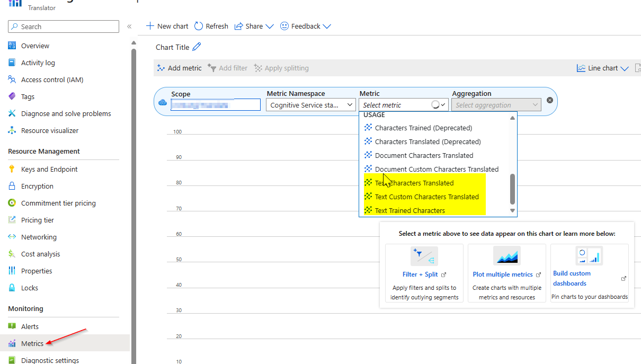Image resolution: width=641 pixels, height=364 pixels.
Task: Open Encryption lock icon
Action: pos(12,186)
